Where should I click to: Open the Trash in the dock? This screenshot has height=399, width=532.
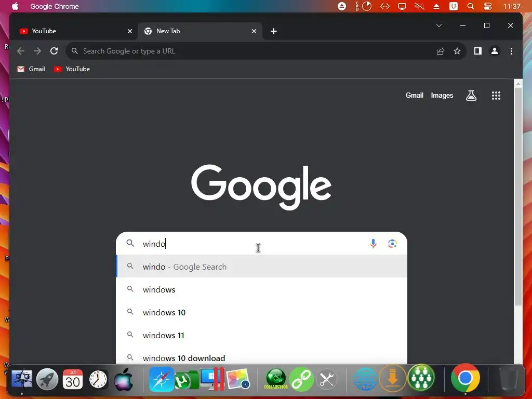[x=509, y=378]
